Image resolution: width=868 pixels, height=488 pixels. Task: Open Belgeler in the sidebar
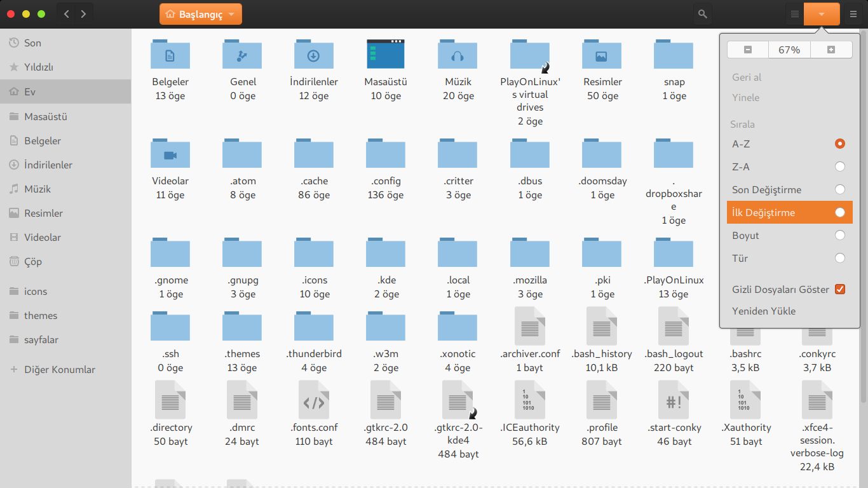(x=65, y=141)
